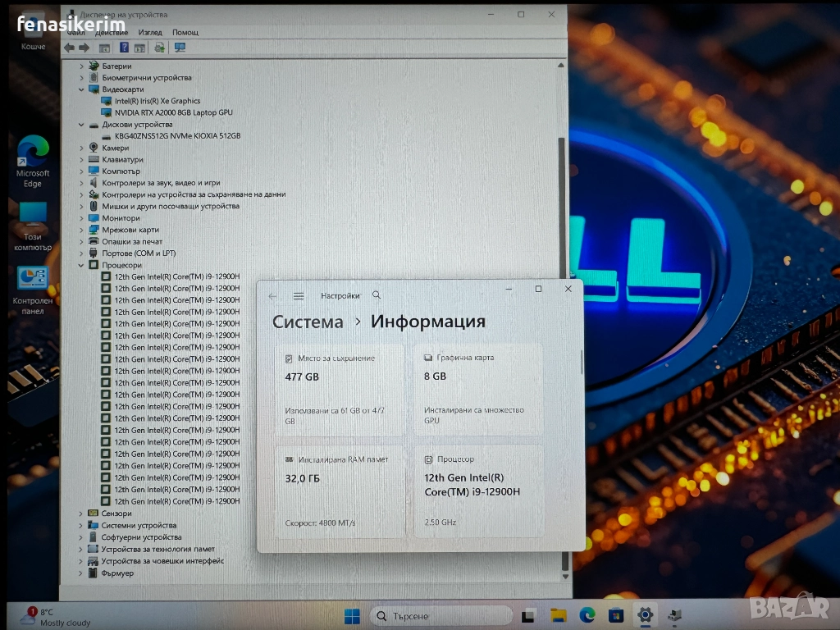Collapse the Видеокарти category
Viewport: 840px width, 630px height.
(x=81, y=89)
